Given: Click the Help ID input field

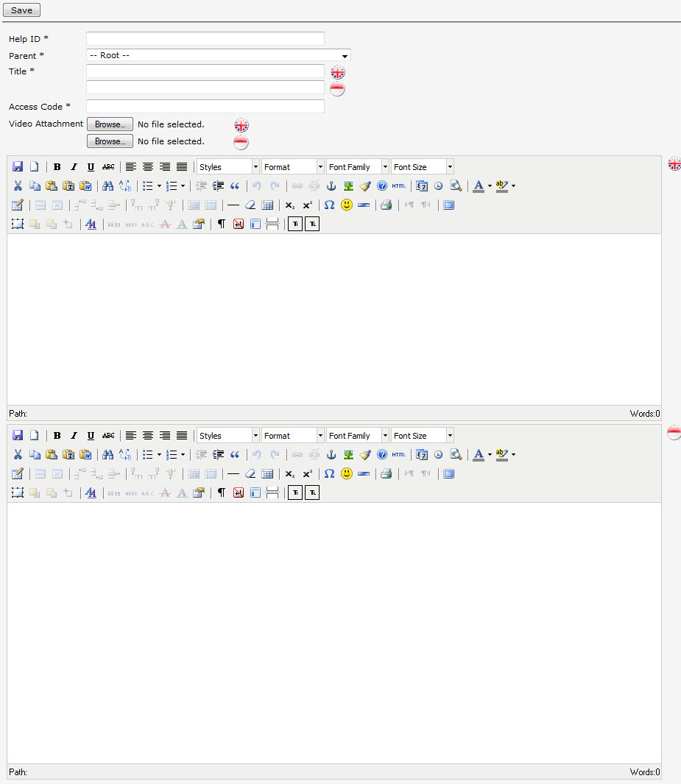Looking at the screenshot, I should tap(205, 38).
